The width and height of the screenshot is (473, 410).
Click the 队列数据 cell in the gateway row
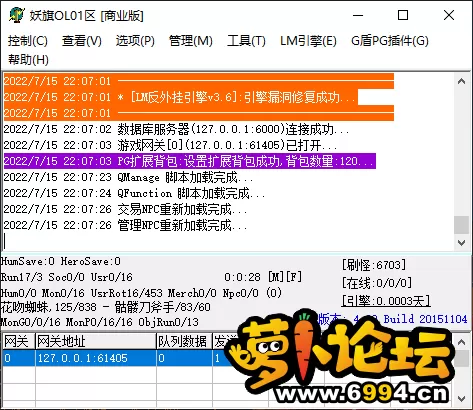pyautogui.click(x=184, y=358)
